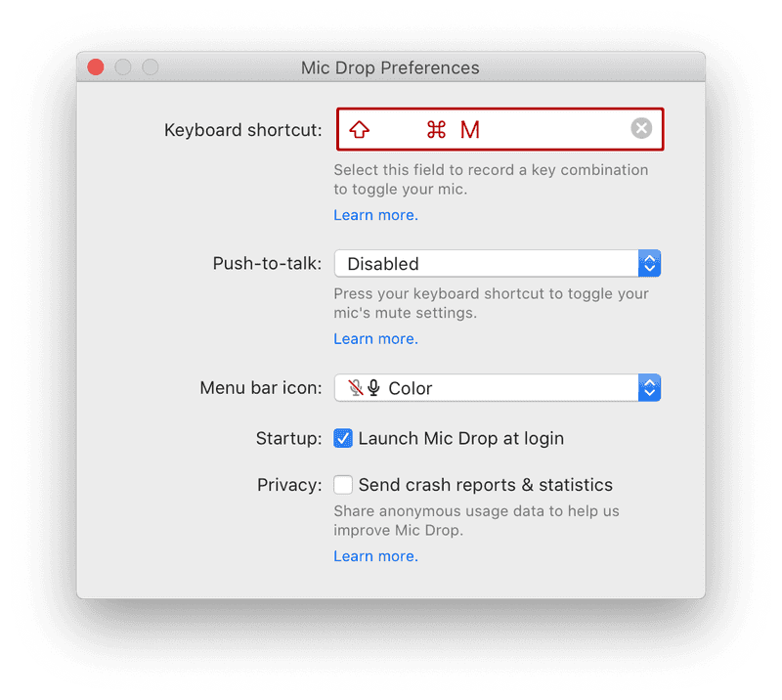Image resolution: width=782 pixels, height=700 pixels.
Task: Click the black microphone icon beside Color
Action: tap(373, 387)
